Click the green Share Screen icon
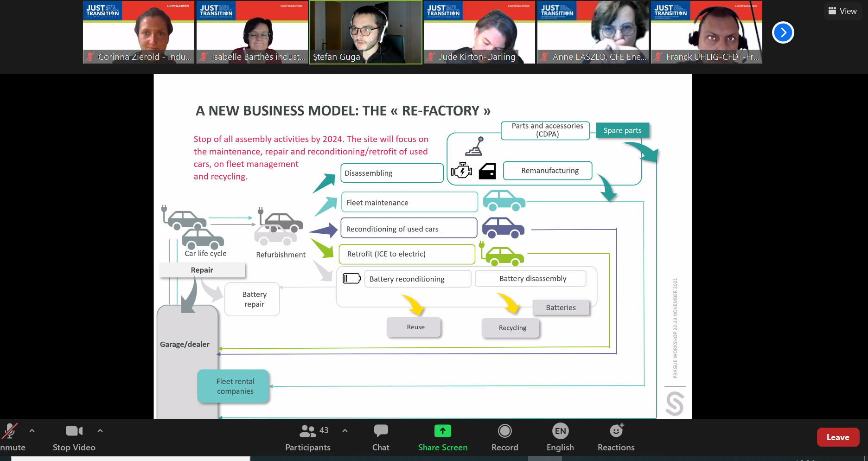Screen dimensions: 868x461 [442, 431]
